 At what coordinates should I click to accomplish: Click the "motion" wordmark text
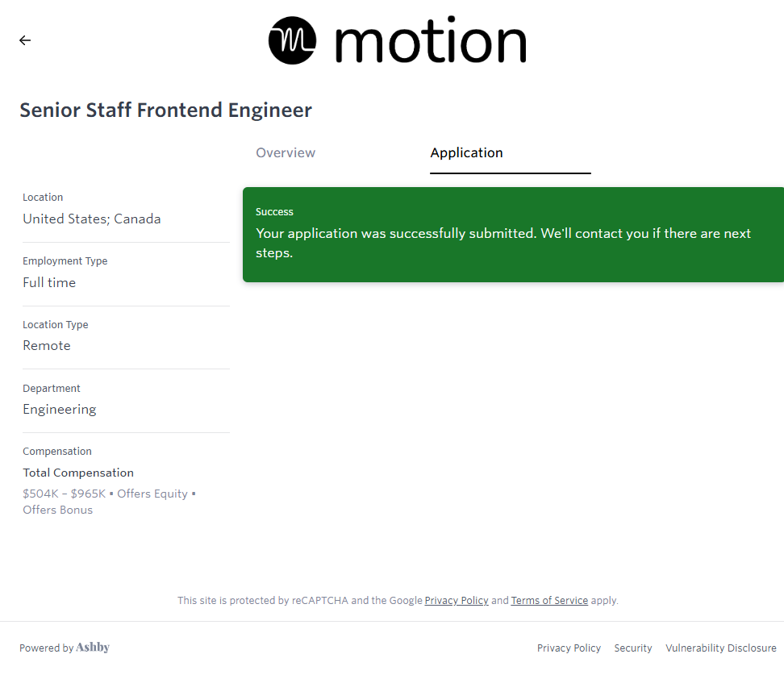click(x=429, y=40)
